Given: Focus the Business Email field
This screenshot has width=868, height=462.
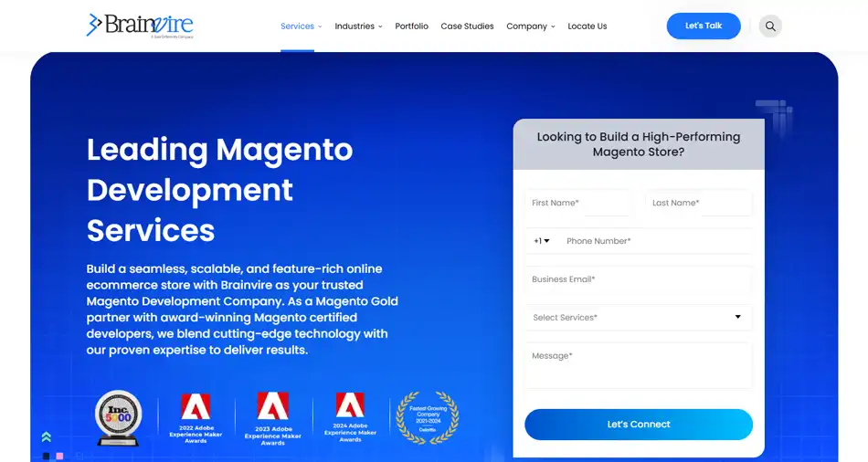Looking at the screenshot, I should pyautogui.click(x=639, y=279).
